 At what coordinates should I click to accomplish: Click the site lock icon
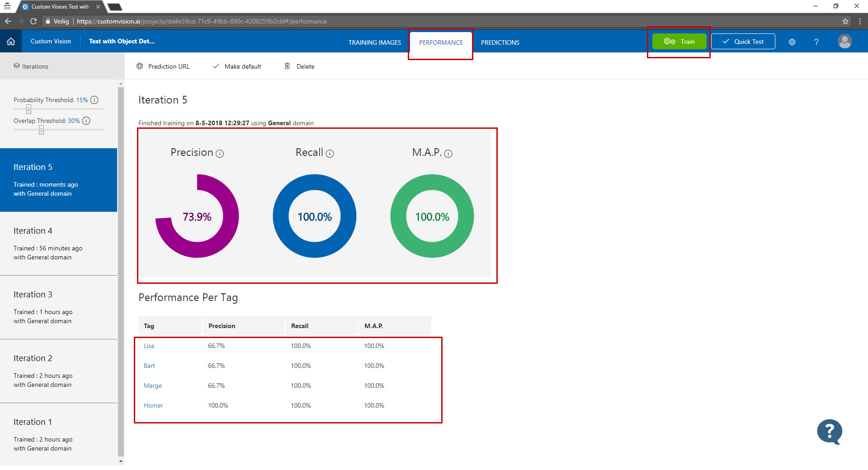click(x=48, y=21)
